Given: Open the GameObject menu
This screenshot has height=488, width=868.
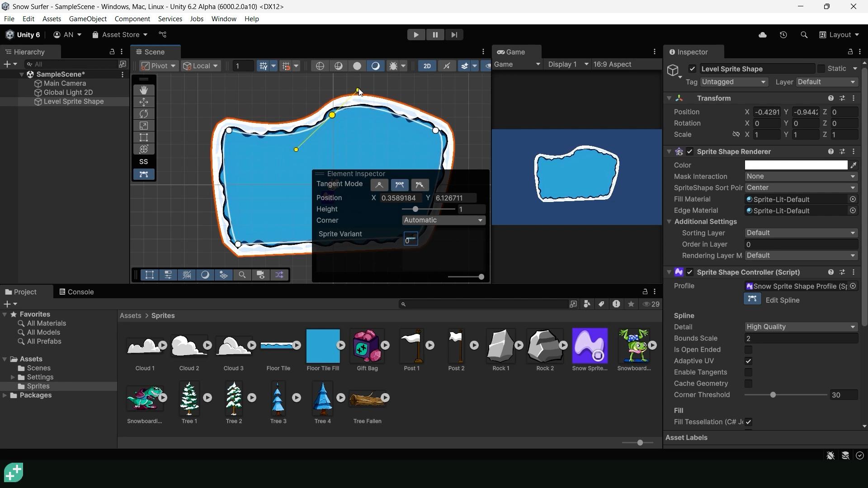Looking at the screenshot, I should (88, 19).
